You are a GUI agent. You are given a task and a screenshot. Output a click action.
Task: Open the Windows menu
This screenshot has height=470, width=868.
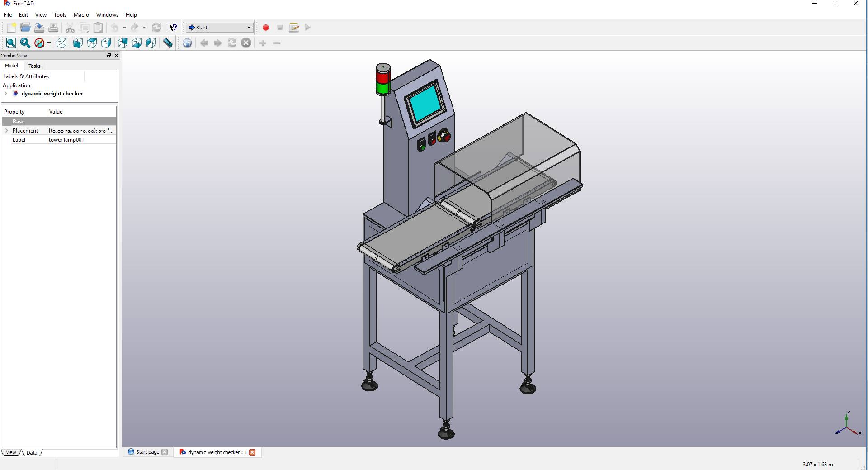pos(107,15)
